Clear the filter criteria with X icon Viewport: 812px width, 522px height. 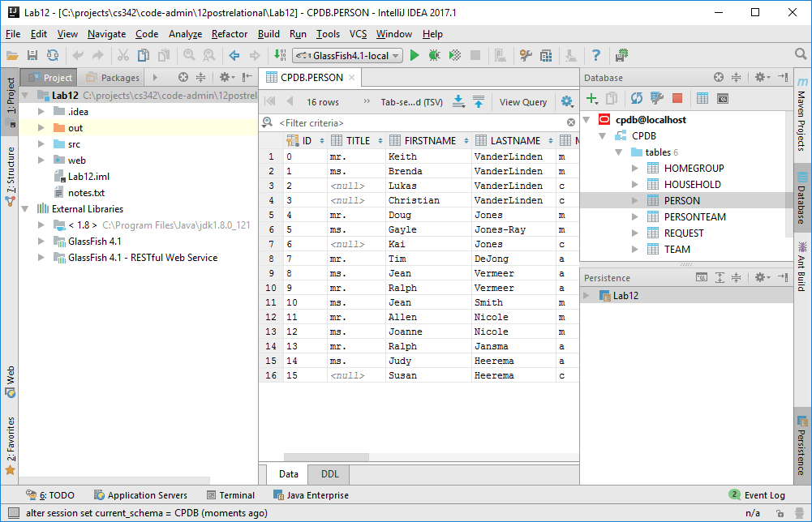pyautogui.click(x=571, y=122)
